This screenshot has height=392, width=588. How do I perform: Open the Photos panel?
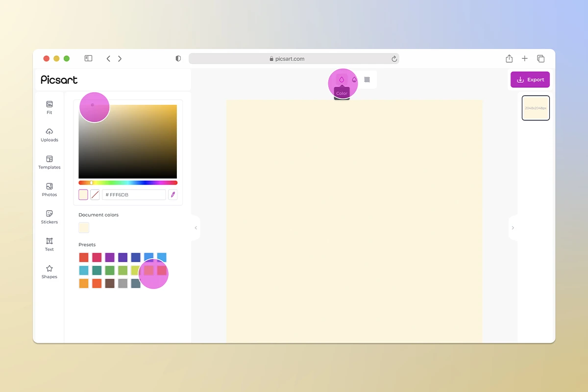[x=49, y=190]
